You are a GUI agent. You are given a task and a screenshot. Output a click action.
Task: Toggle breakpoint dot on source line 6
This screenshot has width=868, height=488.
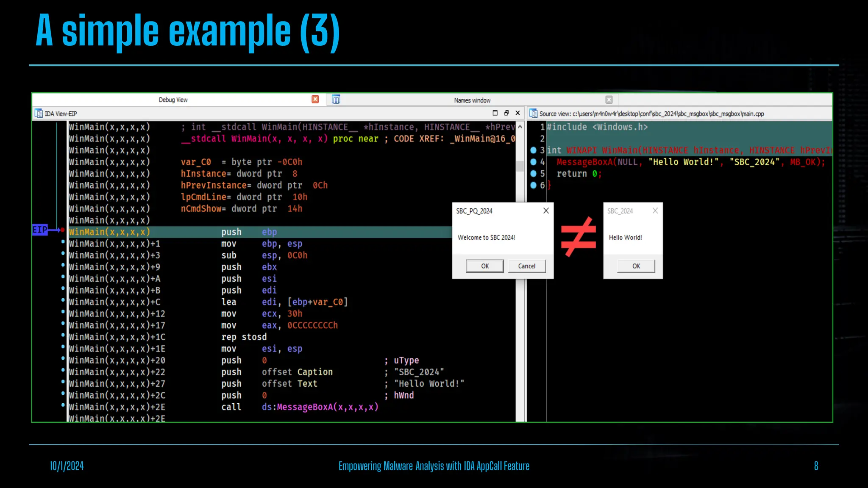[x=533, y=185]
